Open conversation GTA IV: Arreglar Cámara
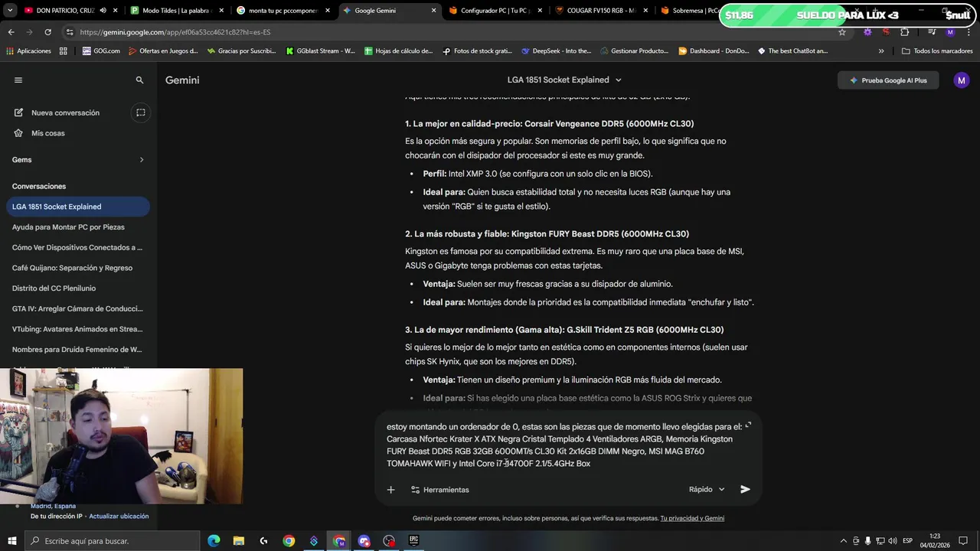 click(78, 308)
